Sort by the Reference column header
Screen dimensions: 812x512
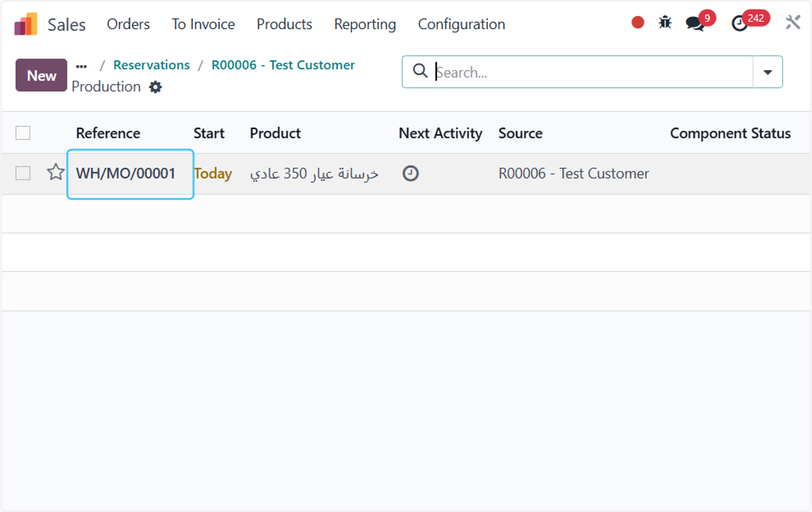pos(108,133)
